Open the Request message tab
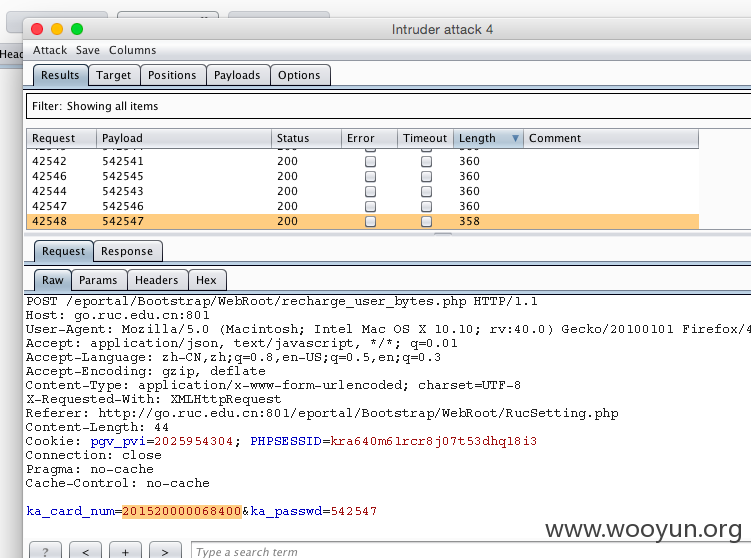751x558 pixels. pos(63,251)
